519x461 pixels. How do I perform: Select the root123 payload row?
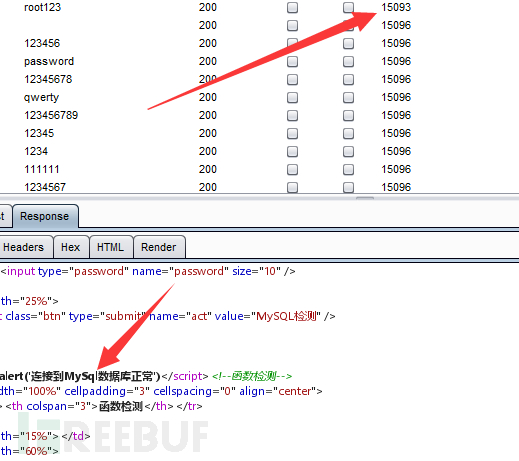(42, 7)
